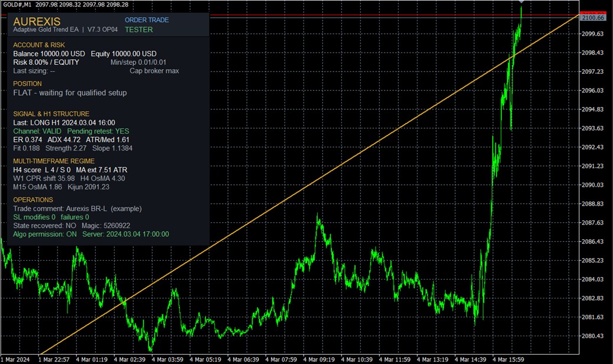Viewport: 613px width, 364px height.
Task: Click the Server: 2024.03.04 17:00:00 timestamp
Action: pos(125,235)
